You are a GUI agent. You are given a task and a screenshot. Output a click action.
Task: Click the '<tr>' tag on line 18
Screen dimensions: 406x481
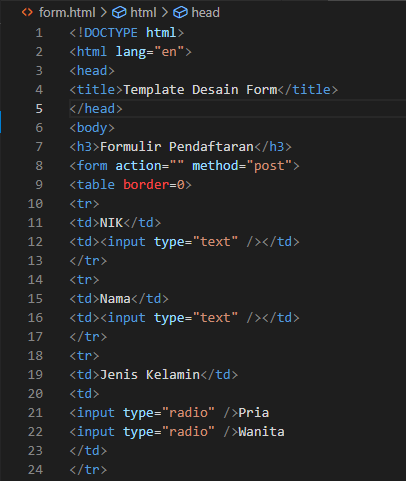84,356
